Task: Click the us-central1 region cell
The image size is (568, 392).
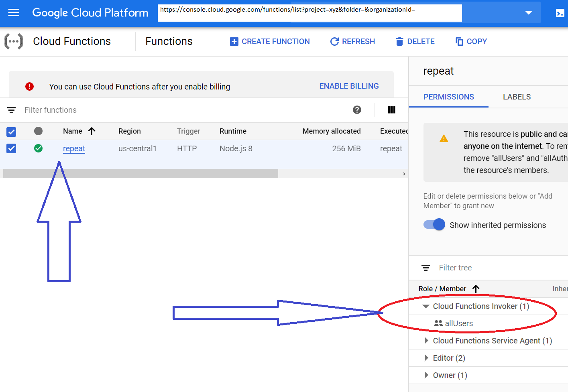Action: coord(137,148)
